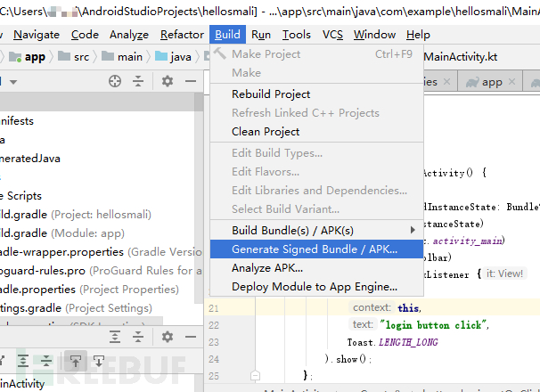Image resolution: width=540 pixels, height=392 pixels.
Task: Expand the Build Bundle(s) / APK(s) submenu
Action: (316, 230)
